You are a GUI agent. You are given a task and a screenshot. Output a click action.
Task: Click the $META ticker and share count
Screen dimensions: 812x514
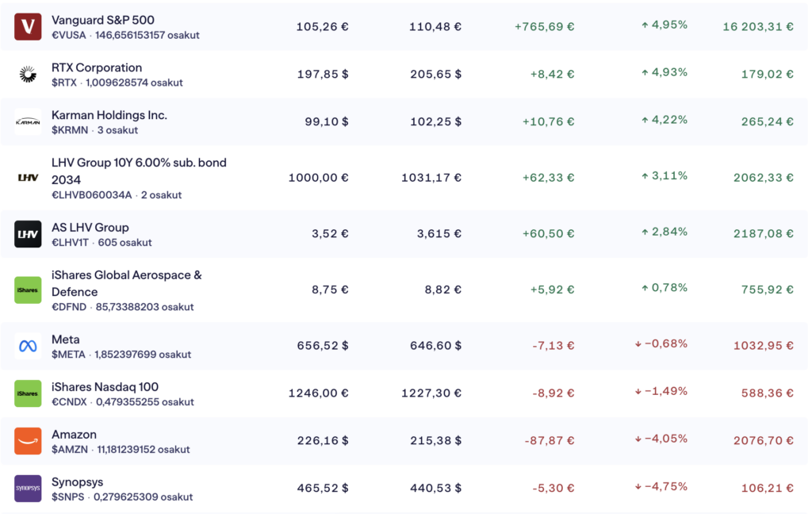tap(121, 355)
